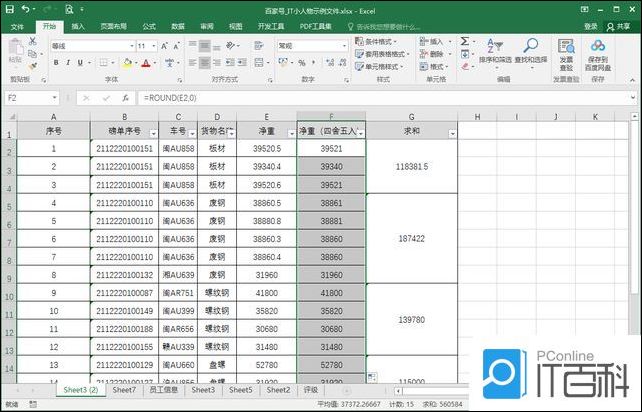Click the horizontal scrollbar left arrow
Viewport: 642px width, 412px height.
[398, 391]
